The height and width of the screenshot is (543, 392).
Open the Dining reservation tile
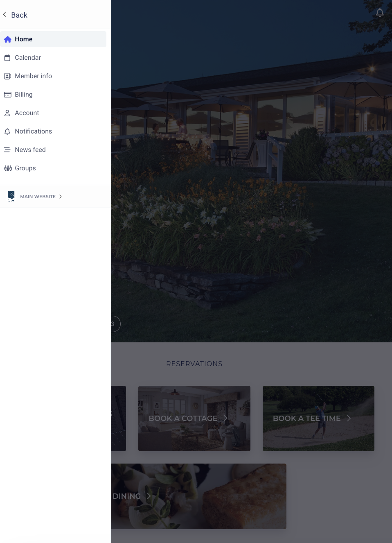(198, 496)
